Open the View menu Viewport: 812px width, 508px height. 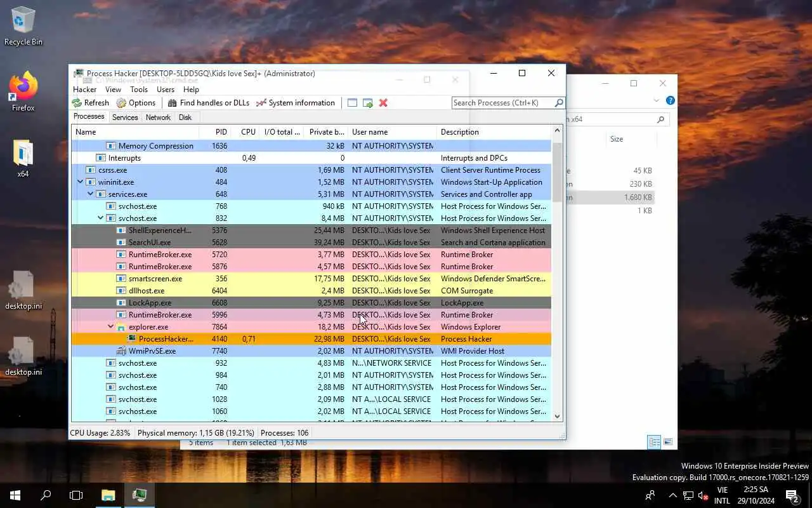[113, 90]
